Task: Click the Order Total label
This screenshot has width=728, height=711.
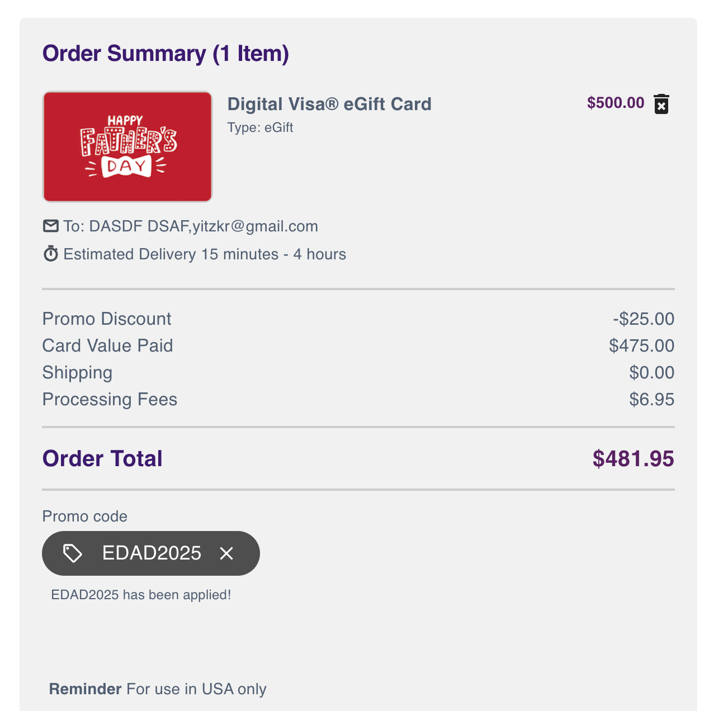Action: (x=102, y=458)
